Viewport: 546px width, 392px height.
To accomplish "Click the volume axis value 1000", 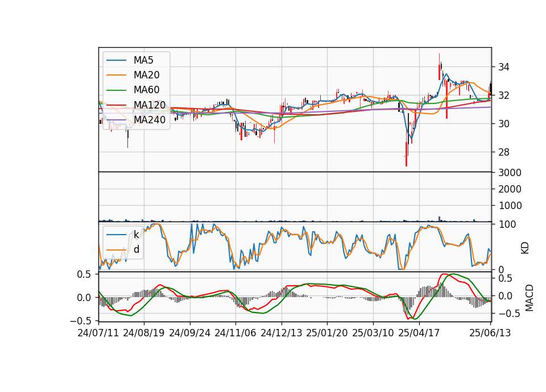I will (510, 206).
